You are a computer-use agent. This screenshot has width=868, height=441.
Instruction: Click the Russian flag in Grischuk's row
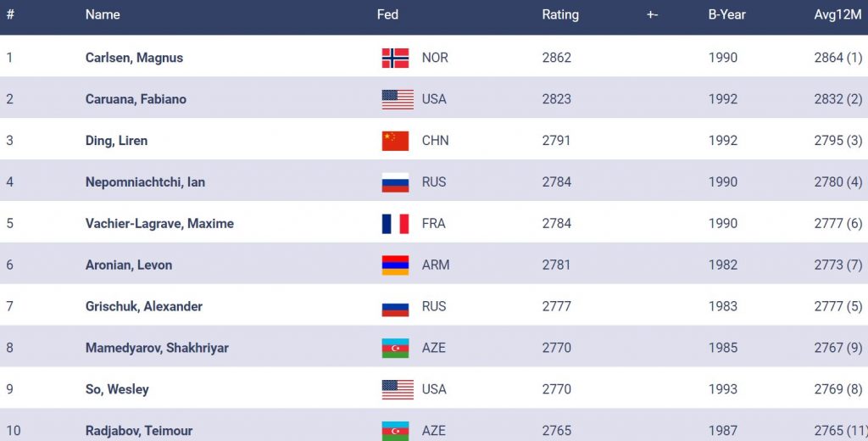395,307
